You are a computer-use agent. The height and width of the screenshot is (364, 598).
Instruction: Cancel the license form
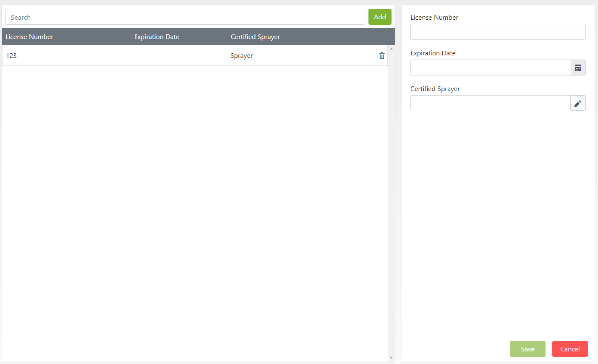(x=569, y=349)
